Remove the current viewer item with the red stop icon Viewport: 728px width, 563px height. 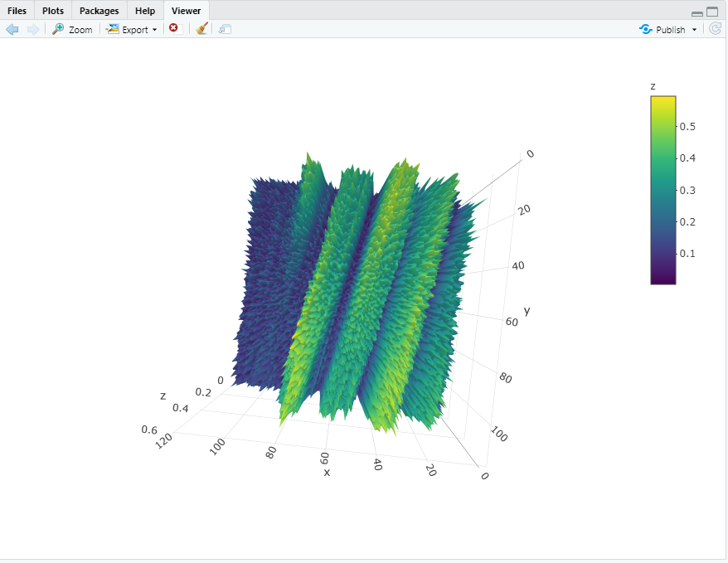(x=174, y=28)
